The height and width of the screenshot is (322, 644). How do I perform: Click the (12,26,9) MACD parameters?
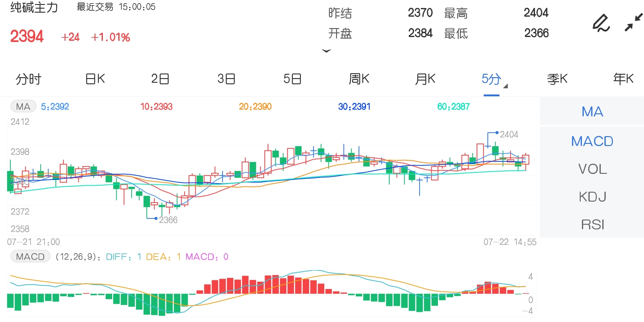78,257
